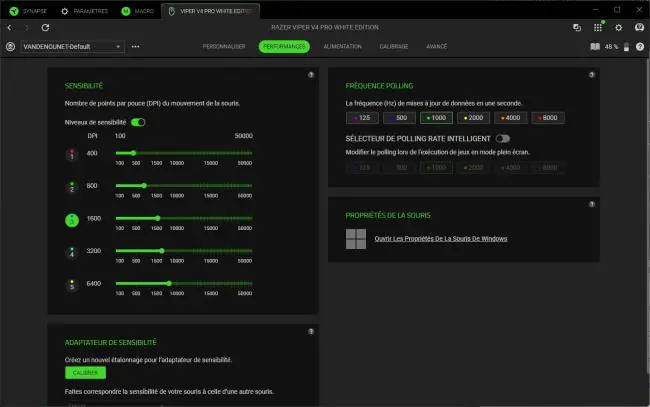Select the active sensitivity stage 3 icon
The width and height of the screenshot is (650, 407).
coord(72,220)
